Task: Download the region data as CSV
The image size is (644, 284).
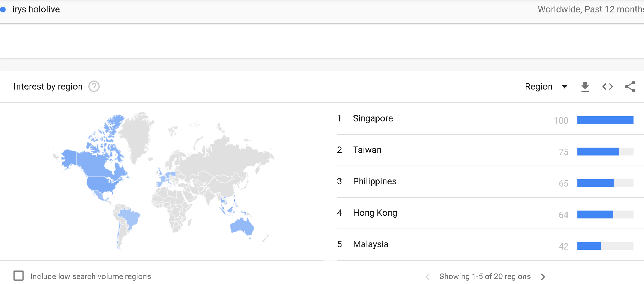Action: 585,87
